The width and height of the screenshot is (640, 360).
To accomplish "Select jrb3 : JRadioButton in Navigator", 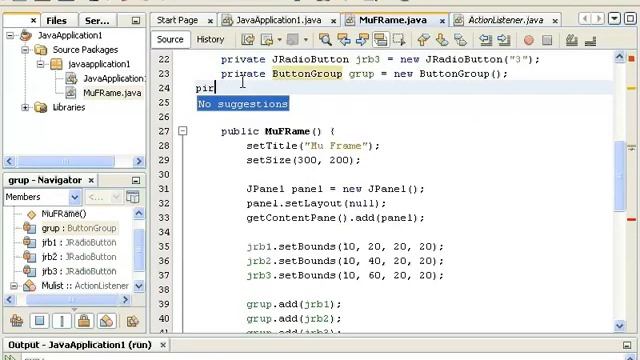I will pyautogui.click(x=79, y=271).
